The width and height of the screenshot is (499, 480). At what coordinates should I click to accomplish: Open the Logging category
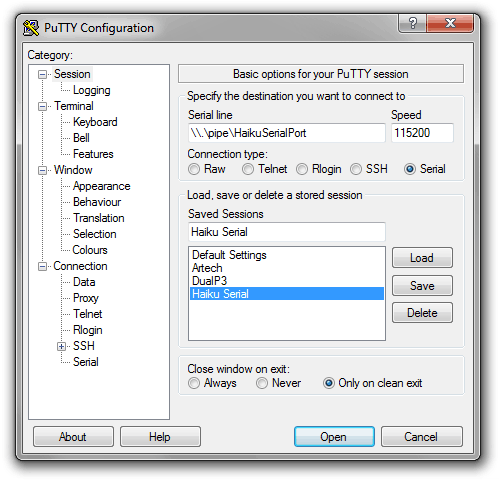(92, 90)
